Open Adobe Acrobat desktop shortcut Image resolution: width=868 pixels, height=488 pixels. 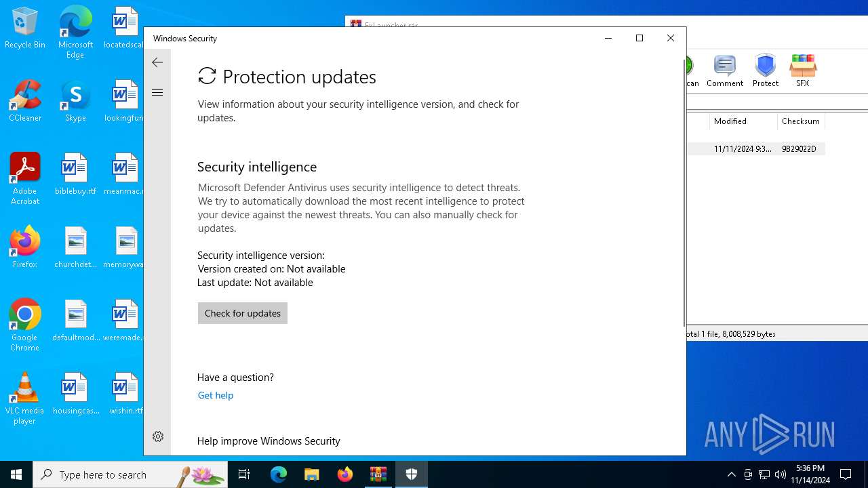click(x=25, y=179)
